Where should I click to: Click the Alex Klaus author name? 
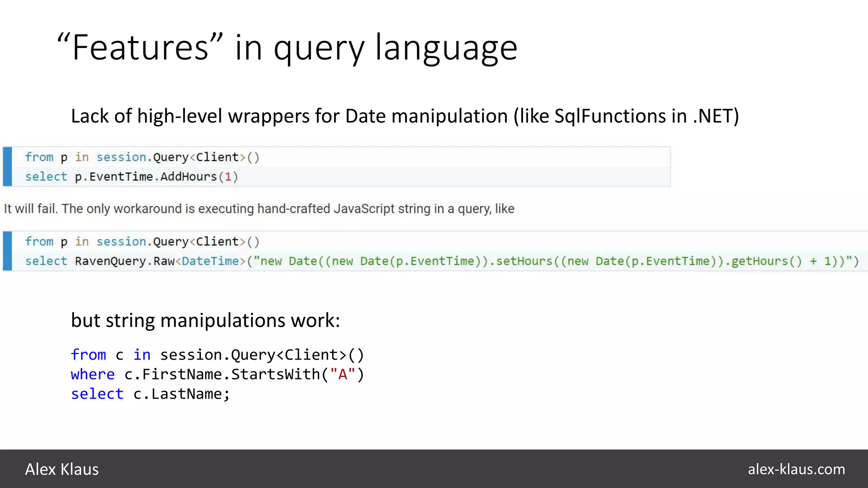pyautogui.click(x=62, y=469)
